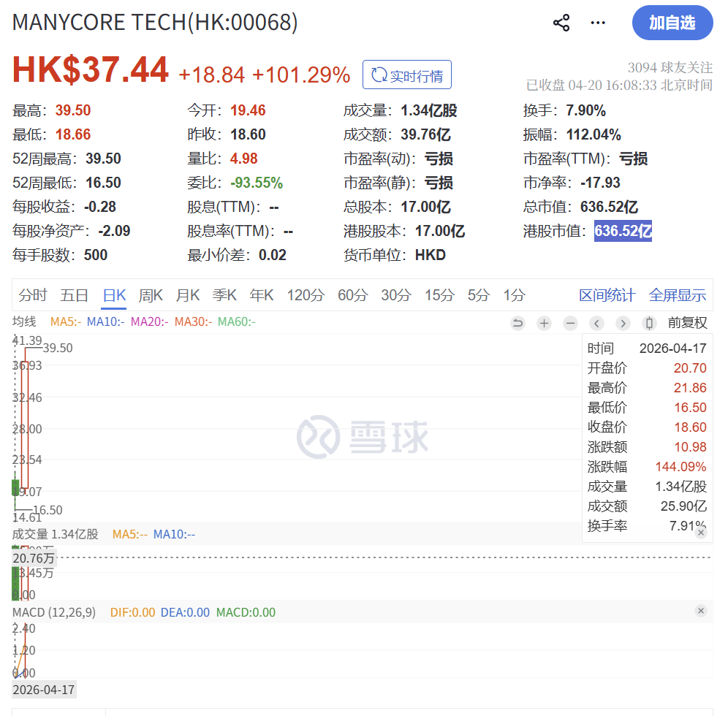Click the MA60 moving average label
The height and width of the screenshot is (716, 728).
237,322
